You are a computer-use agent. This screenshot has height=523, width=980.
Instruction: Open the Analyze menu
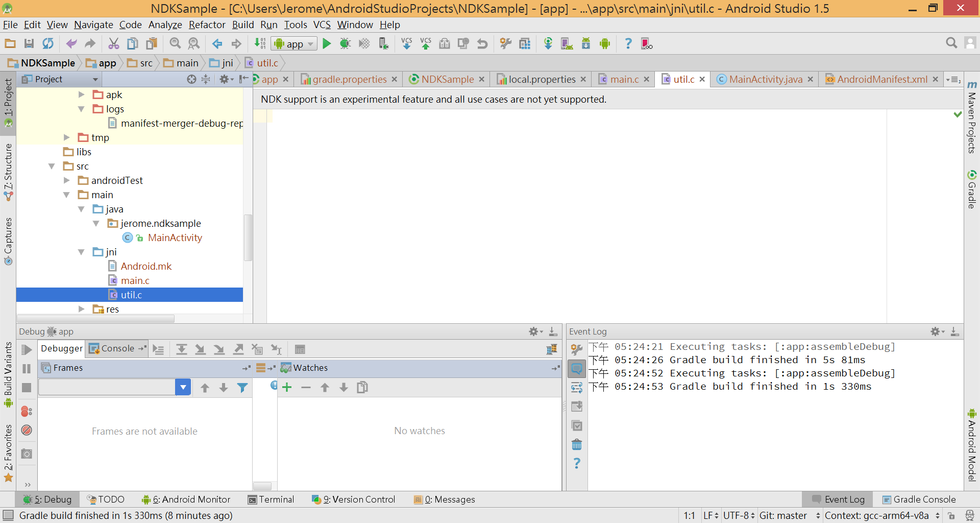165,25
